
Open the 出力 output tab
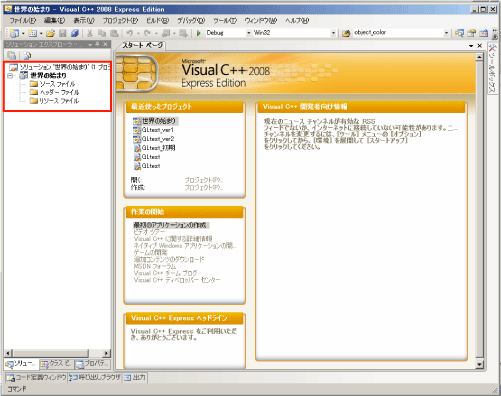pos(135,378)
